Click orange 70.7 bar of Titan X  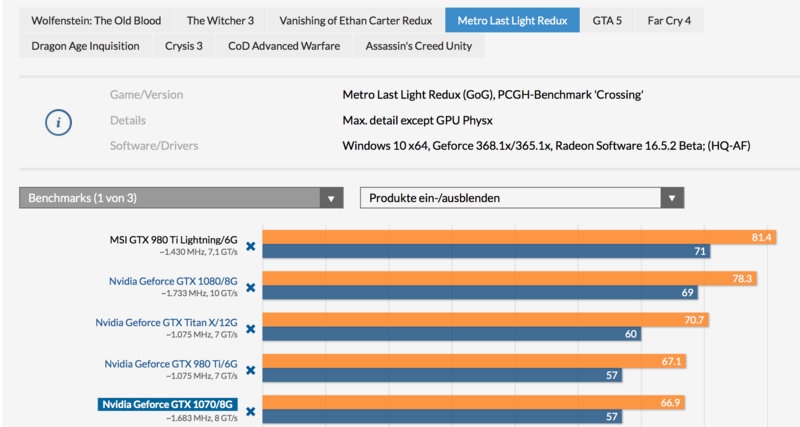486,320
